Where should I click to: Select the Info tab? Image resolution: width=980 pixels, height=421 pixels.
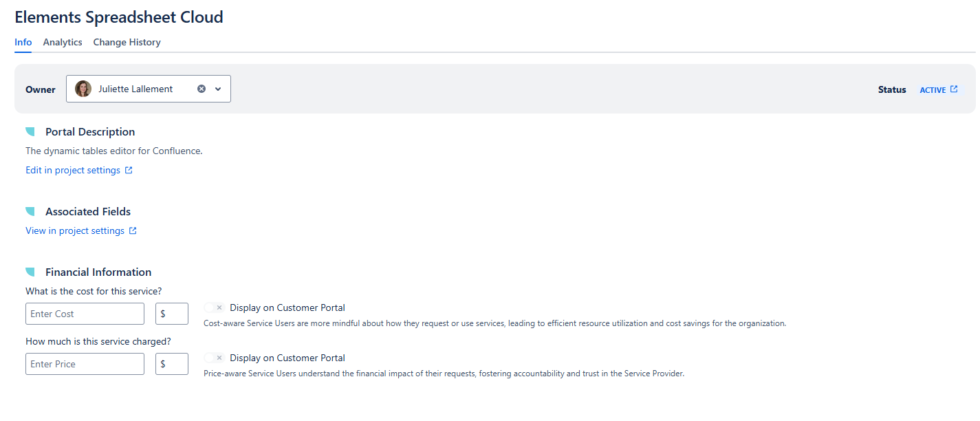coord(23,43)
